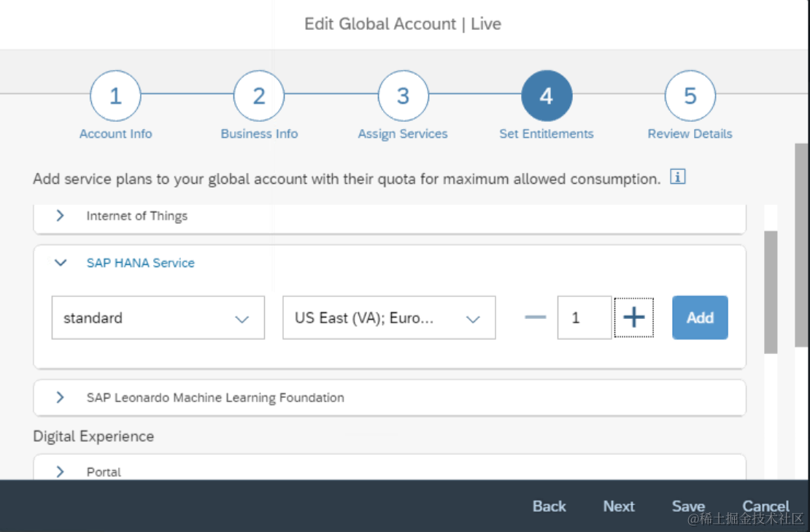Click the Back button

click(549, 506)
